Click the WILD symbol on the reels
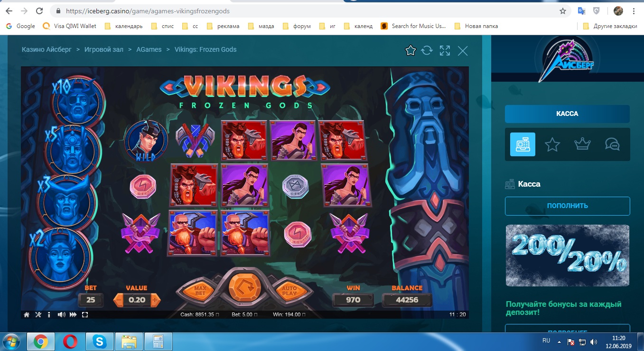The image size is (644, 351). (x=147, y=141)
